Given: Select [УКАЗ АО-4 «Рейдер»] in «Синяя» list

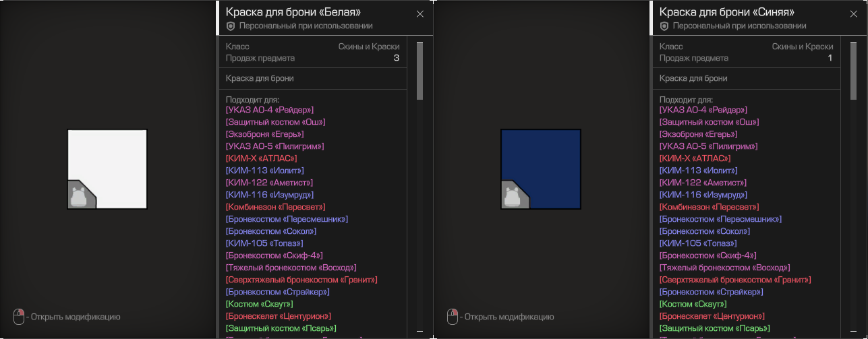Looking at the screenshot, I should click(703, 110).
